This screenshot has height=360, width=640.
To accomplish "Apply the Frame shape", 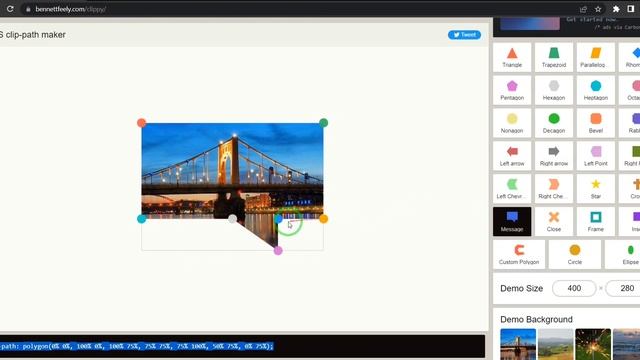I will [596, 222].
